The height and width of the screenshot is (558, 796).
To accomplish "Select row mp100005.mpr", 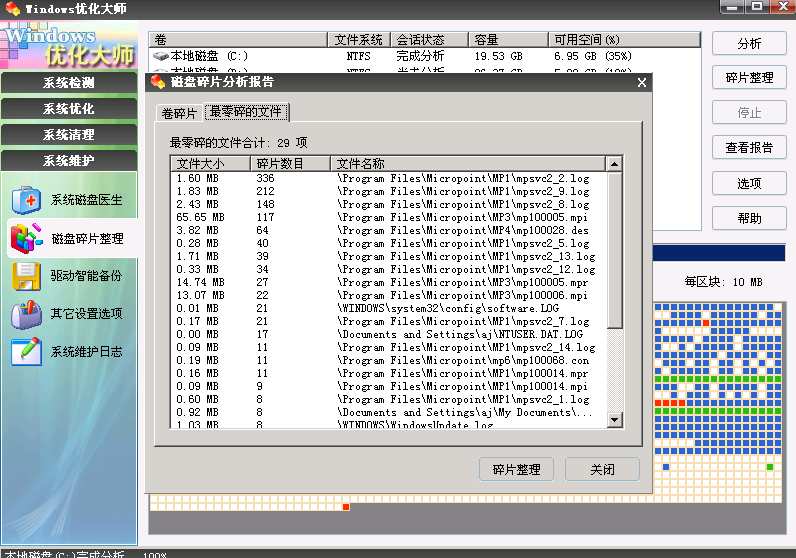I will click(388, 282).
